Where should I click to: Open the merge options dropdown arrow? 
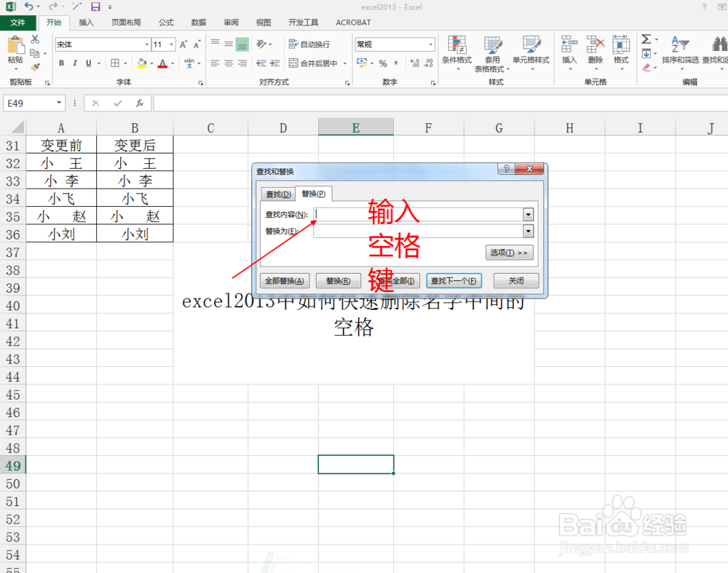[345, 63]
